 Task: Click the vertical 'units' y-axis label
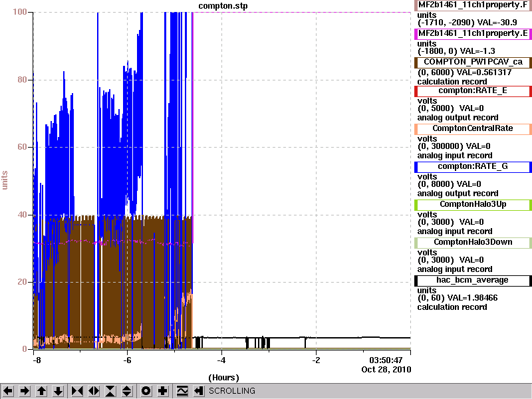5,180
